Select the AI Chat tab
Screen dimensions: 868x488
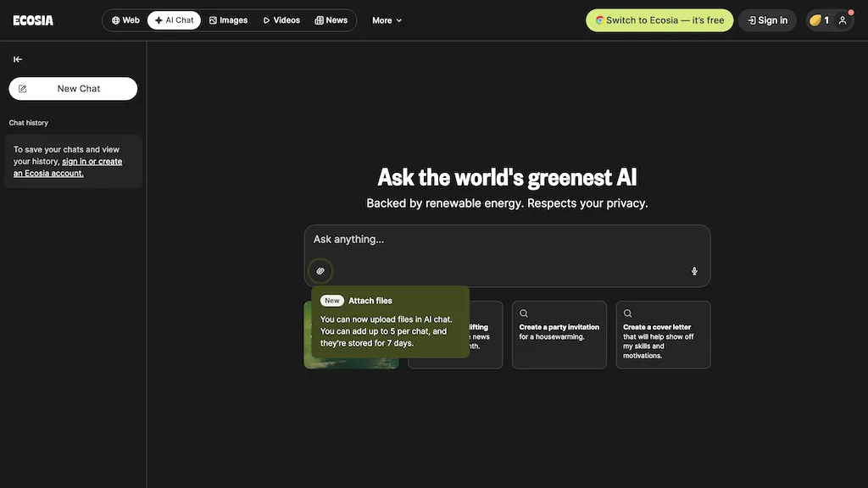tap(174, 20)
